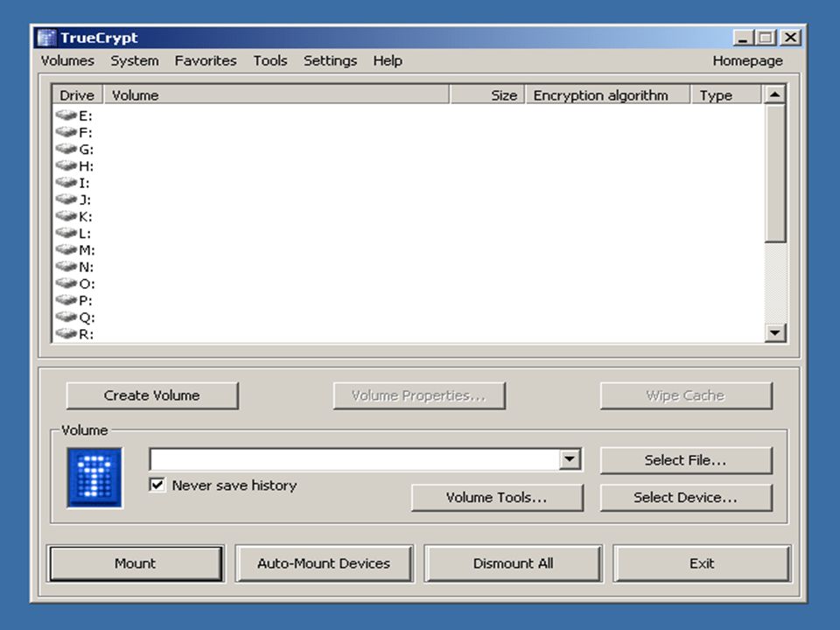Select the K: drive icon

click(x=66, y=216)
